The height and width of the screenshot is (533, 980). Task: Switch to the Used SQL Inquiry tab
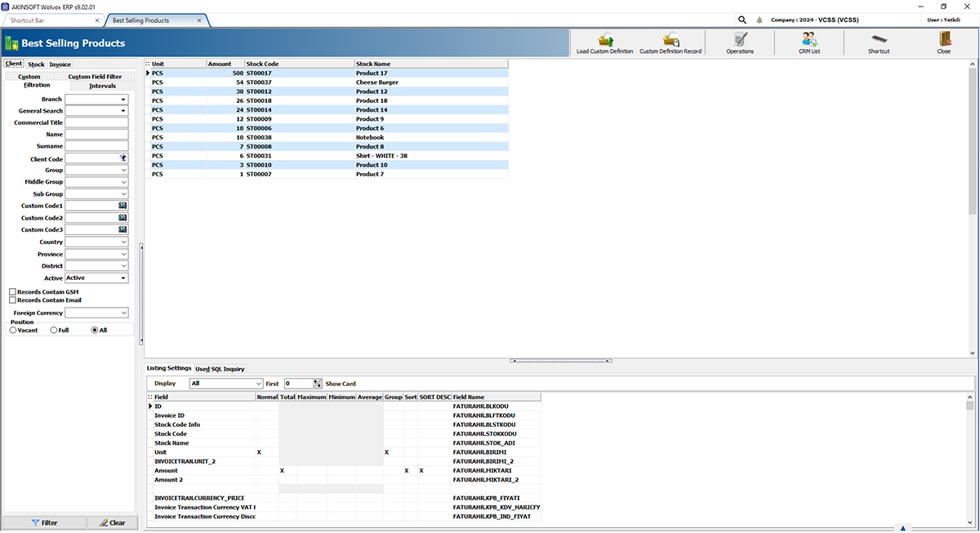(x=220, y=369)
